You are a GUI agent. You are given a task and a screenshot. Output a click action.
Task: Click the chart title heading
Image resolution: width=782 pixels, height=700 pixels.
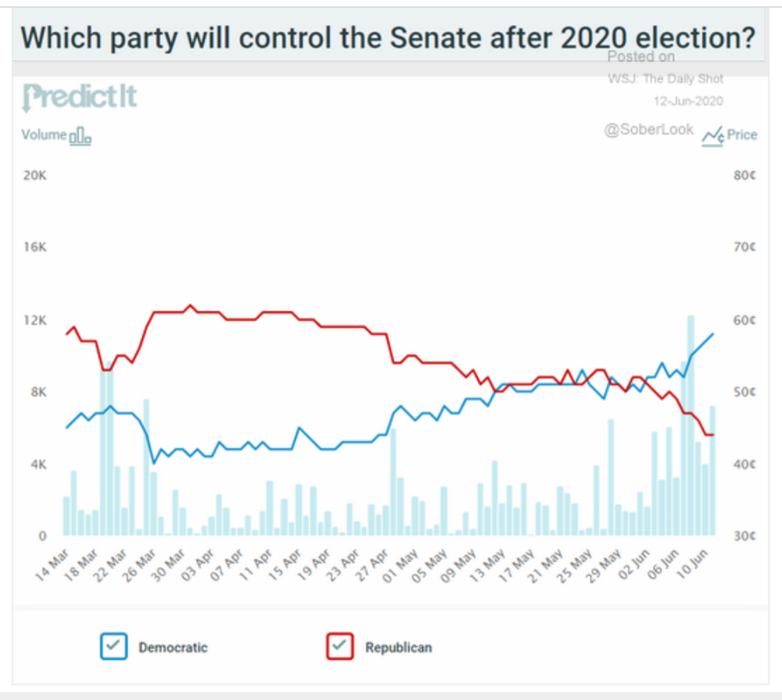[388, 38]
